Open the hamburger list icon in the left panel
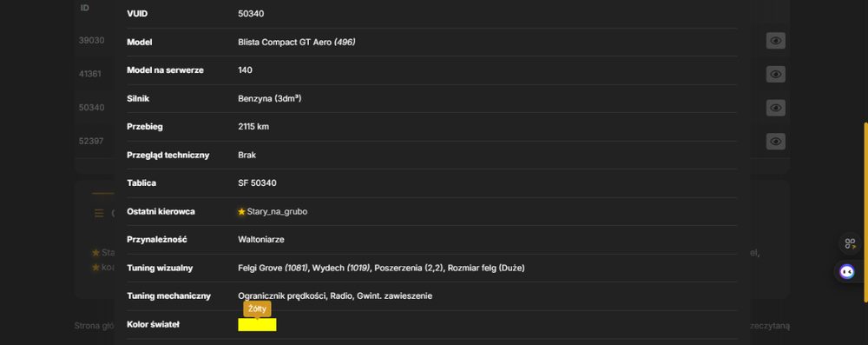The image size is (868, 345). (99, 213)
